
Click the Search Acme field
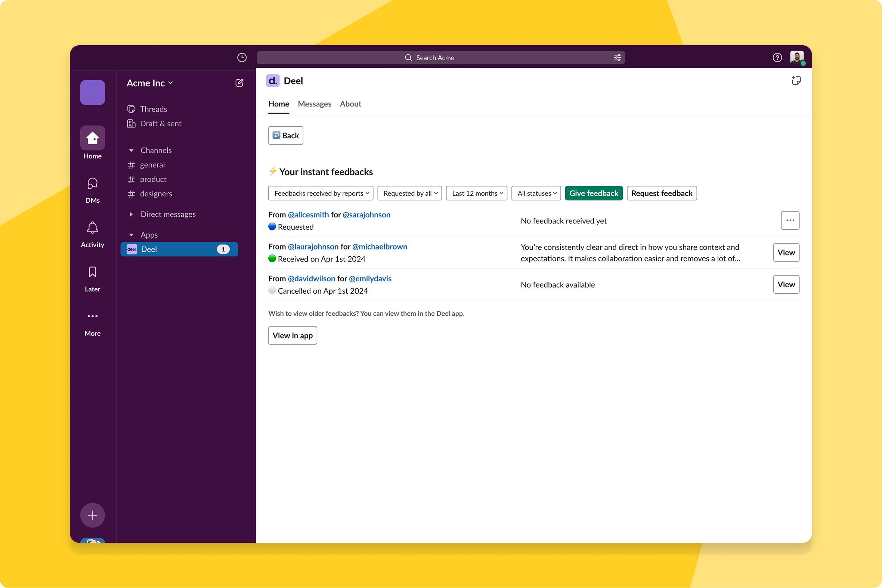pyautogui.click(x=440, y=58)
